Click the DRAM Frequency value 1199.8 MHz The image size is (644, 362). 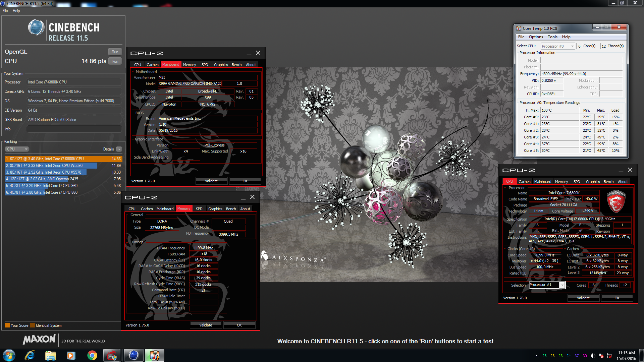(204, 248)
